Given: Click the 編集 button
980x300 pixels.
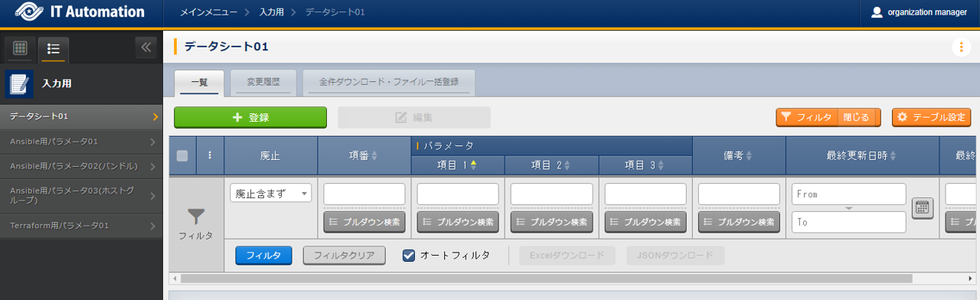Looking at the screenshot, I should point(414,117).
